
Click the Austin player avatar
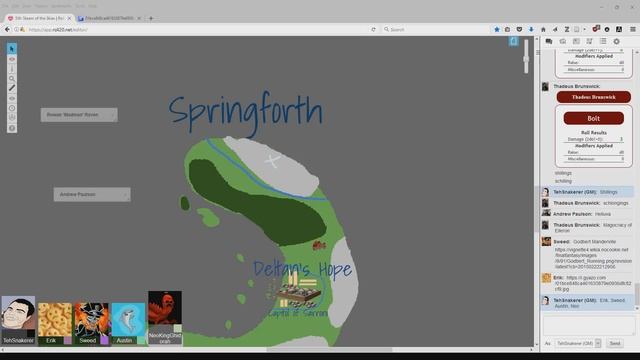coord(128,320)
